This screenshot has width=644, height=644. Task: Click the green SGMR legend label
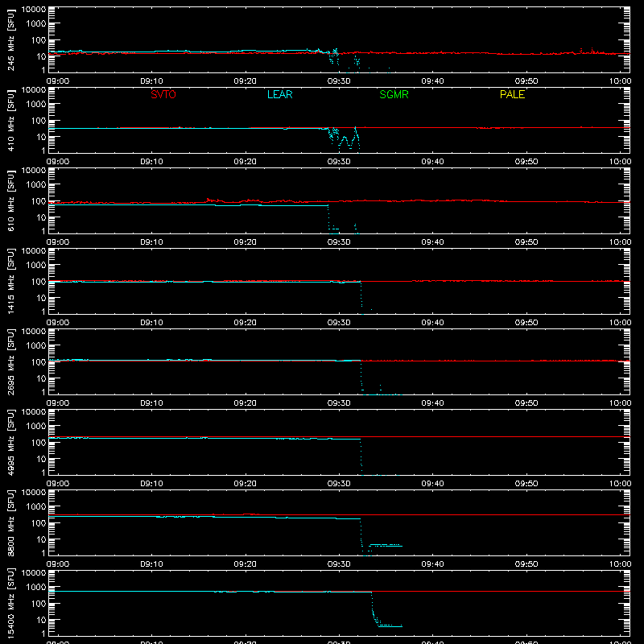pyautogui.click(x=394, y=94)
